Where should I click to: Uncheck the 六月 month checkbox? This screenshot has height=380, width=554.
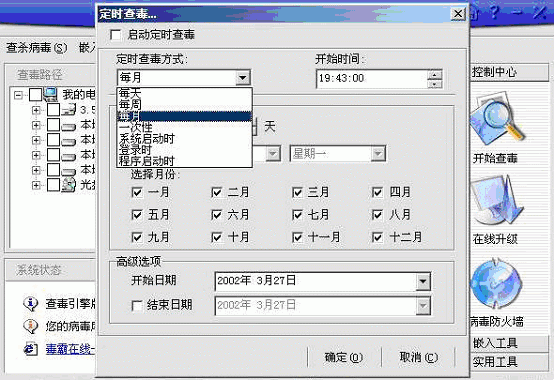216,215
